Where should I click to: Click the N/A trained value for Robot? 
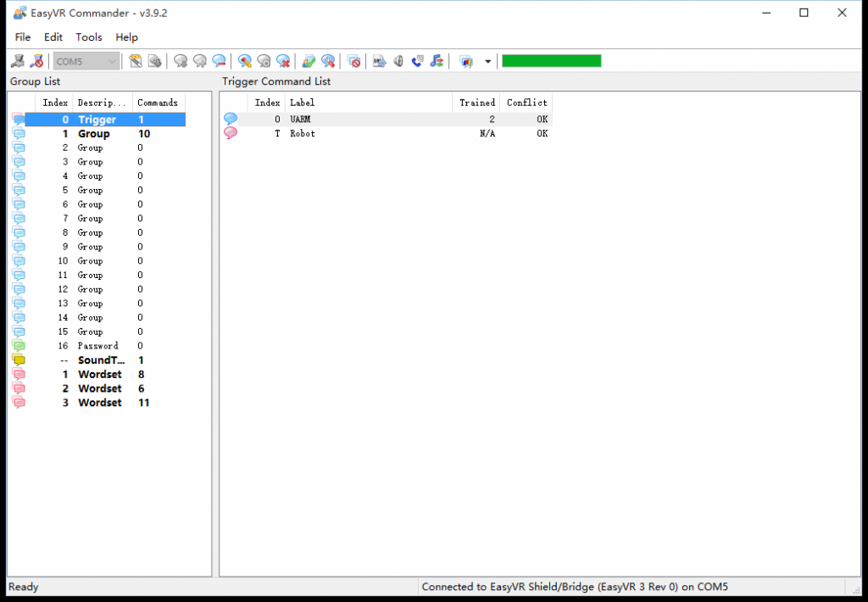tap(487, 133)
